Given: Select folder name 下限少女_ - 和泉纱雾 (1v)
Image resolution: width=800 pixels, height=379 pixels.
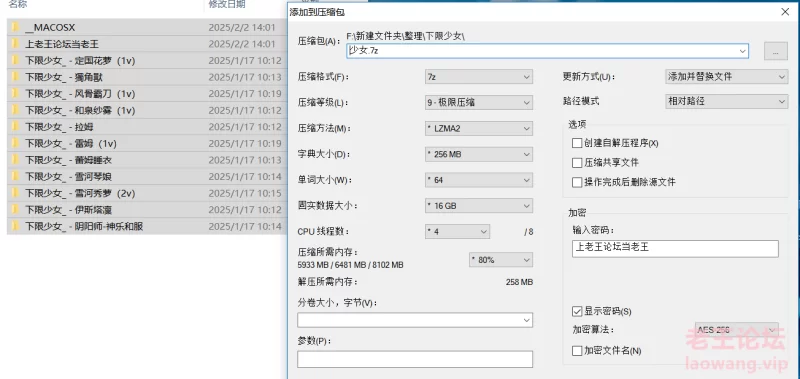Looking at the screenshot, I should pyautogui.click(x=80, y=110).
